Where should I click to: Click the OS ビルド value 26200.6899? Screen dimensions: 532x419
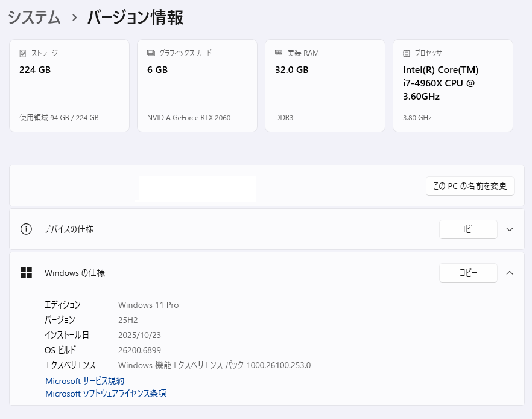(x=139, y=350)
